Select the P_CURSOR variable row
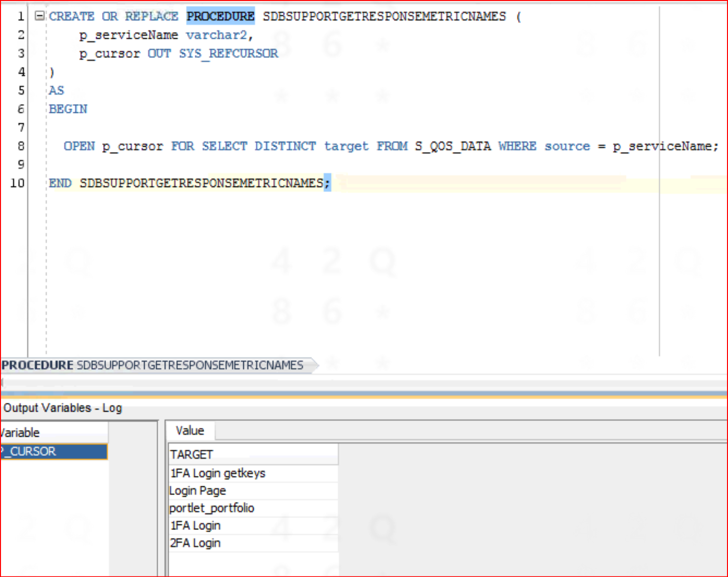The width and height of the screenshot is (728, 577). click(x=54, y=451)
